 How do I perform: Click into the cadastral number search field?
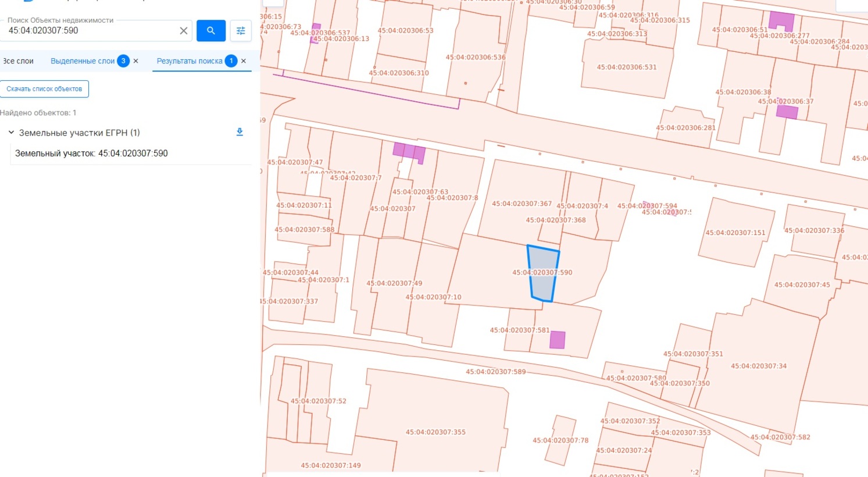pos(90,31)
